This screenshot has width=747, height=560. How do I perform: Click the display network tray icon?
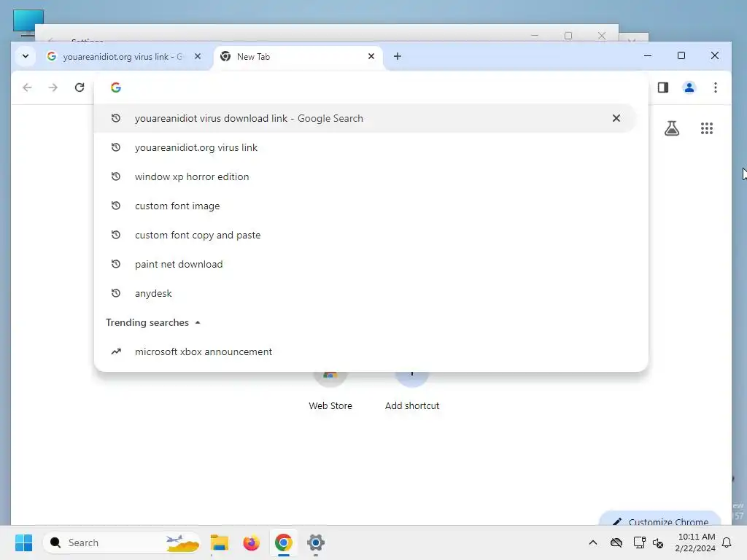click(639, 542)
